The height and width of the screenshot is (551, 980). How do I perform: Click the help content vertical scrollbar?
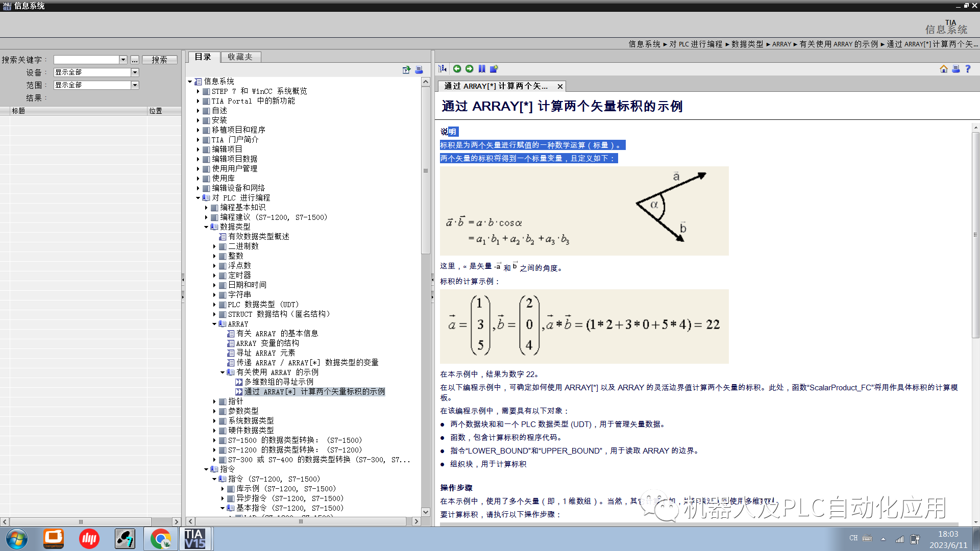point(975,235)
